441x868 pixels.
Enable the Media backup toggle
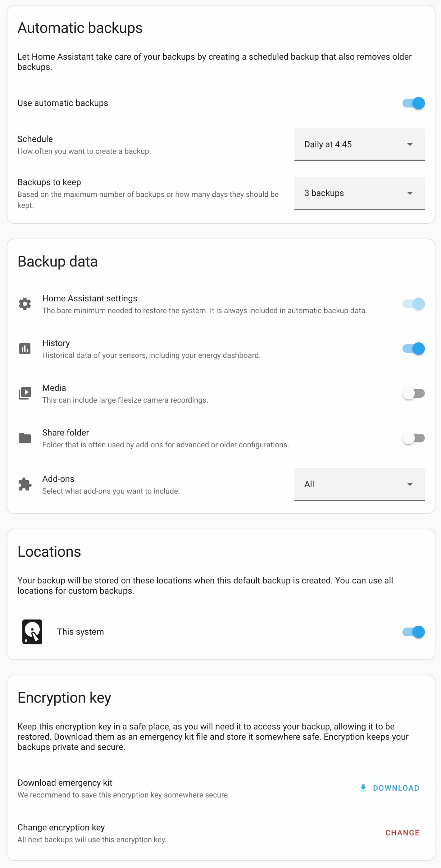tap(413, 393)
